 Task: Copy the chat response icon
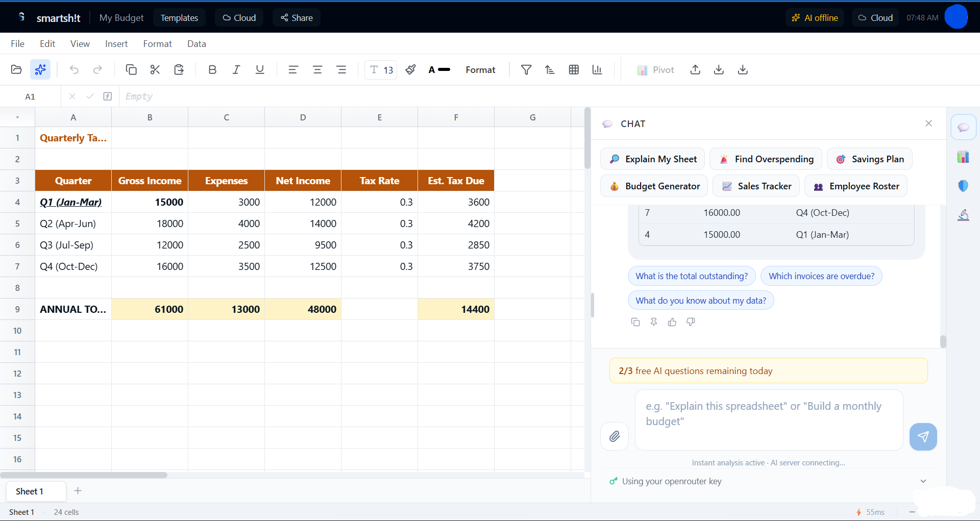pyautogui.click(x=635, y=322)
